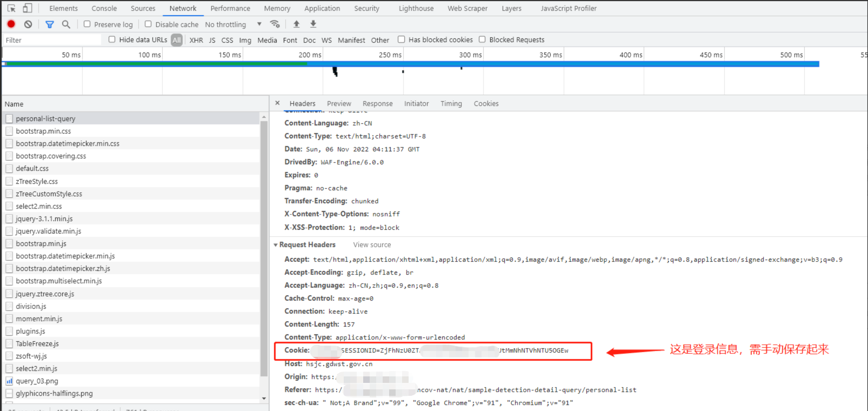
Task: Show the Response tab of the request
Action: tap(378, 103)
